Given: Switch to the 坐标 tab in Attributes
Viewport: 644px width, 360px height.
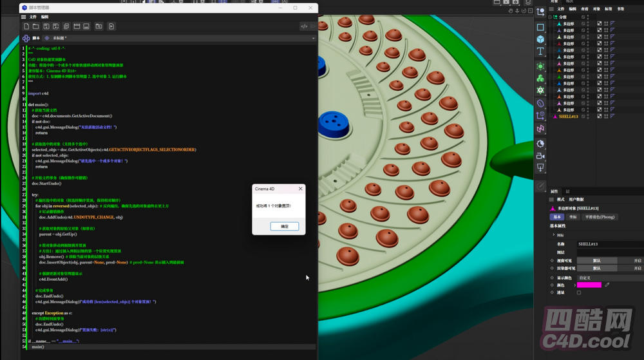Looking at the screenshot, I should pyautogui.click(x=573, y=217).
